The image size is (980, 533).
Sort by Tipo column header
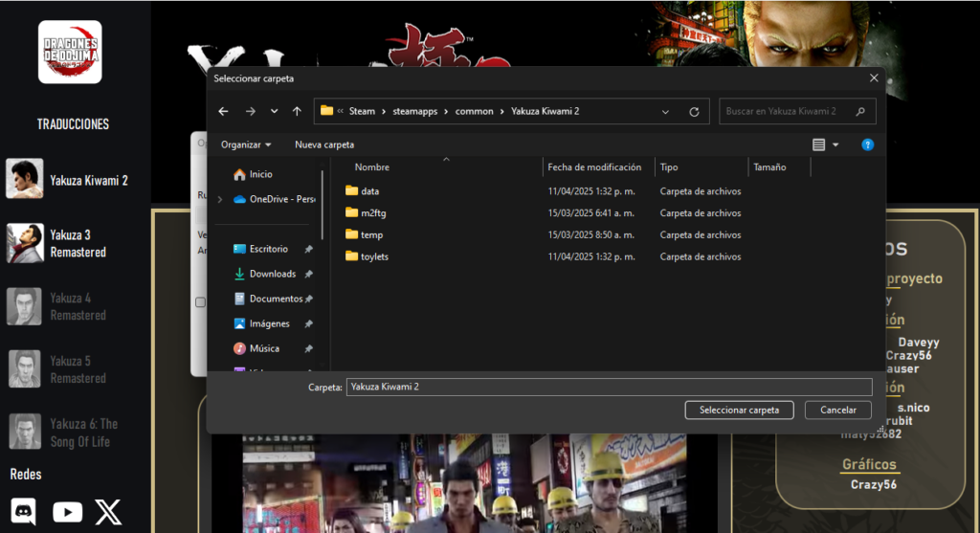[669, 167]
